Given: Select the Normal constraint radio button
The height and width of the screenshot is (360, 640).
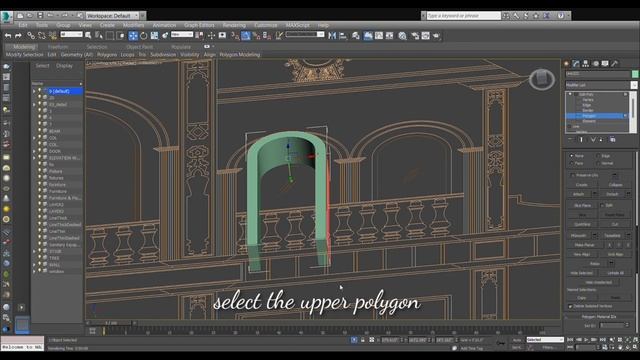Looking at the screenshot, I should point(598,163).
